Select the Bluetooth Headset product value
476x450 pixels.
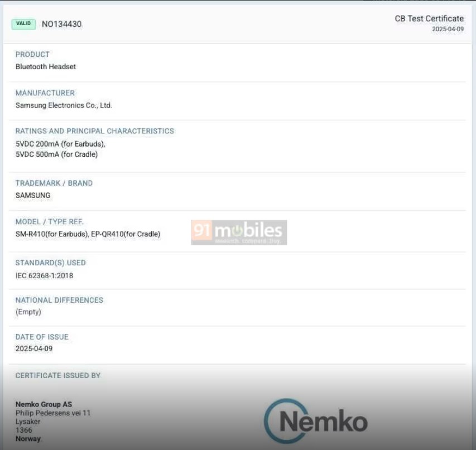(46, 67)
